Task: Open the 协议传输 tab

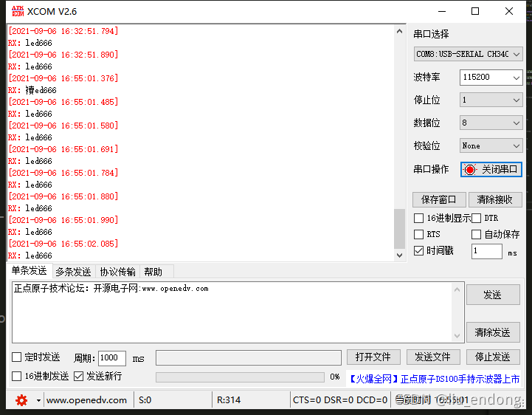Action: (x=118, y=272)
